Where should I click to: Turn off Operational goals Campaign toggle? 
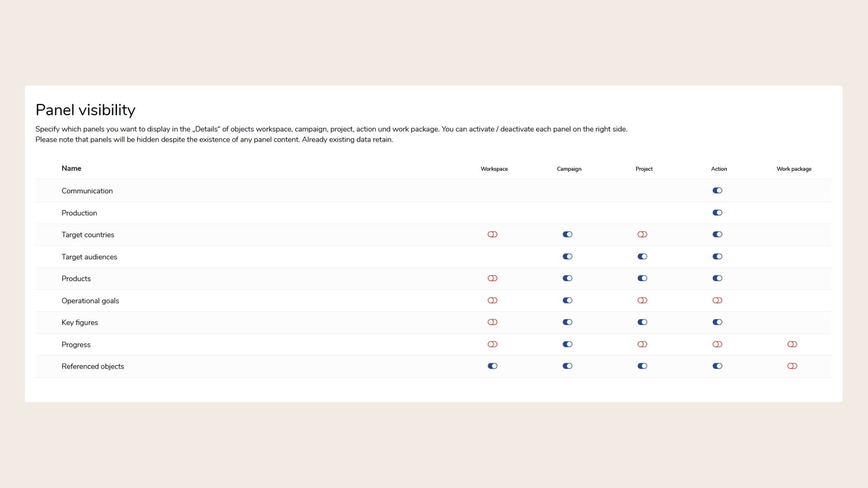coord(567,300)
